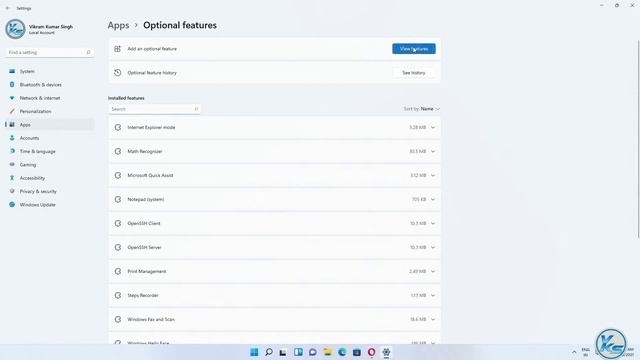640x360 pixels.
Task: Expand the Math Recognizer entry
Action: pos(433,151)
